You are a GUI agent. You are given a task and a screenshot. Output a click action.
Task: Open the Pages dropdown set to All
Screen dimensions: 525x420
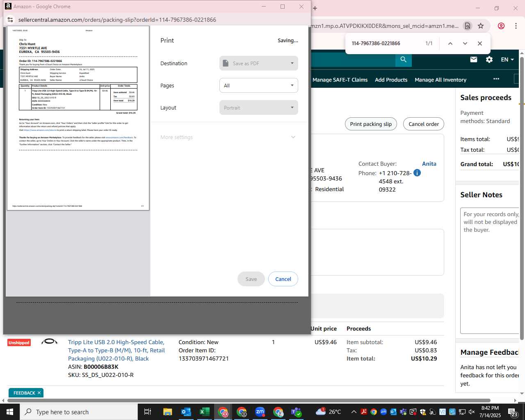click(258, 85)
